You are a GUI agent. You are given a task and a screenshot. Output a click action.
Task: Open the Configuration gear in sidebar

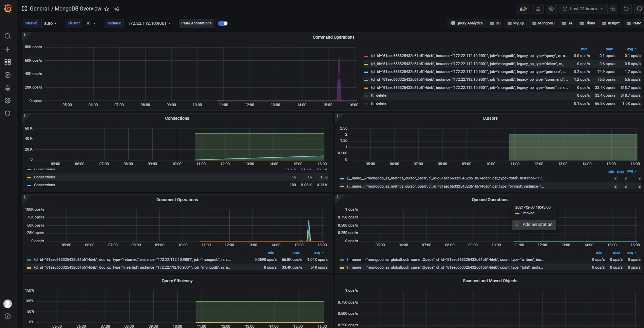(x=7, y=101)
